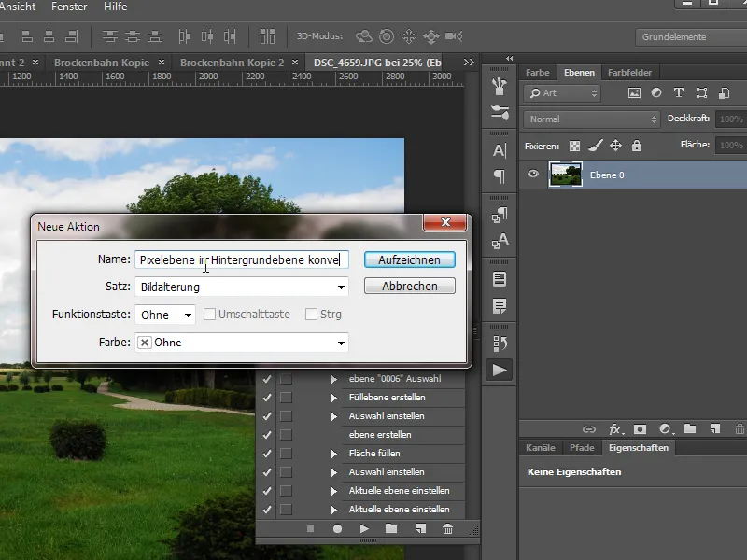Toggle checkmark for Fläche füllen step
Screen dimensions: 747x560
pos(267,454)
